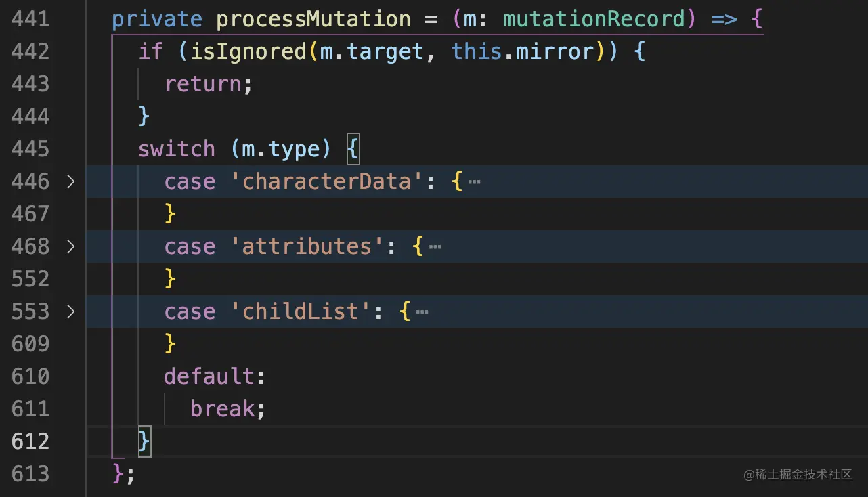Click the processMutation function name

pos(313,19)
